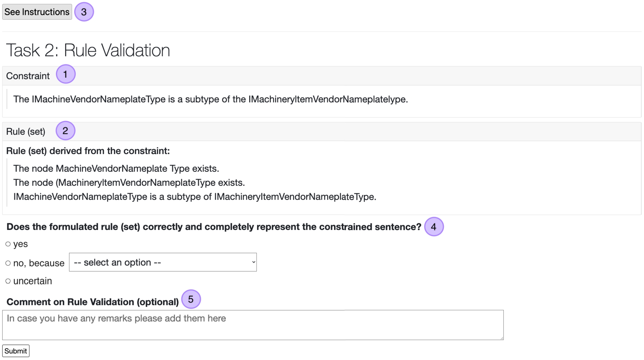Click the constraint sentence about IMachineVendorNameplateType

click(210, 99)
